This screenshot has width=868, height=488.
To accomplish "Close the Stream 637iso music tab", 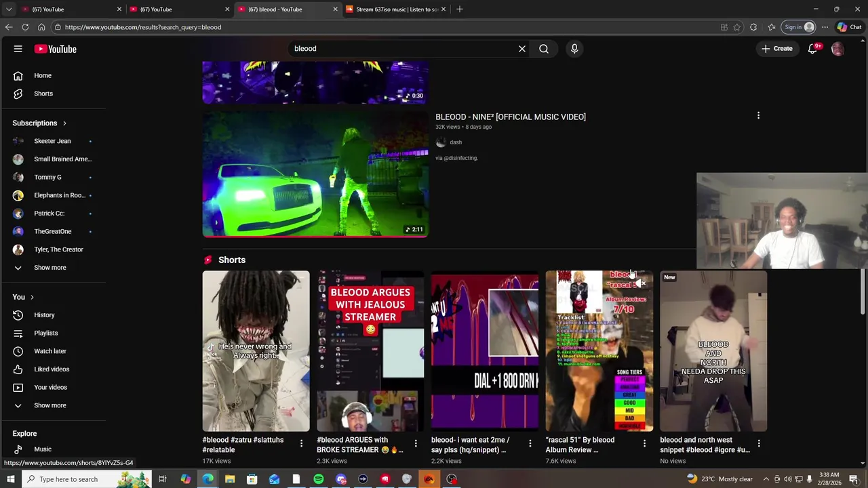I will pyautogui.click(x=443, y=9).
